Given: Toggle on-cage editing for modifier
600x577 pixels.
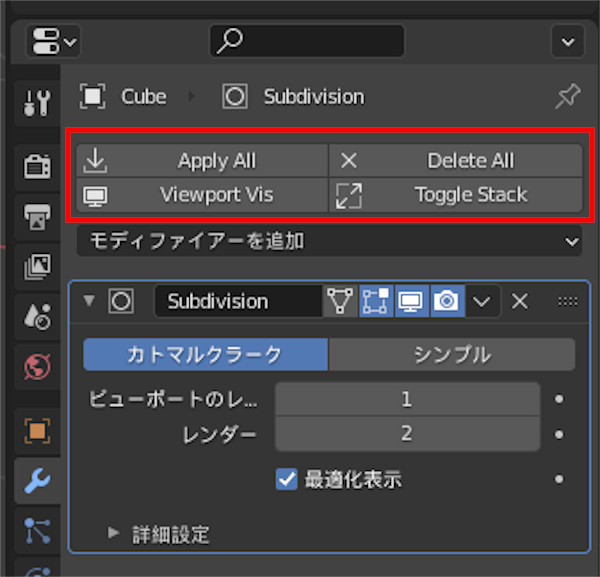Looking at the screenshot, I should [340, 301].
